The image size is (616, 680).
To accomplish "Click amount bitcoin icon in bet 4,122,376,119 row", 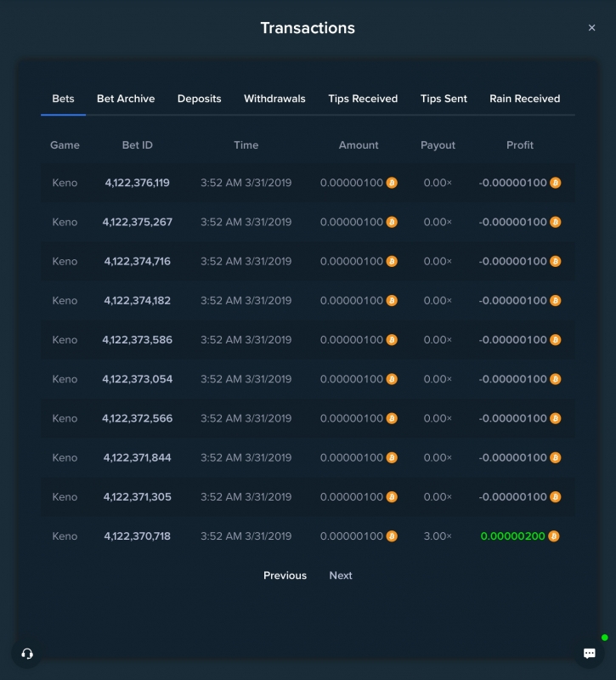I will pos(392,183).
